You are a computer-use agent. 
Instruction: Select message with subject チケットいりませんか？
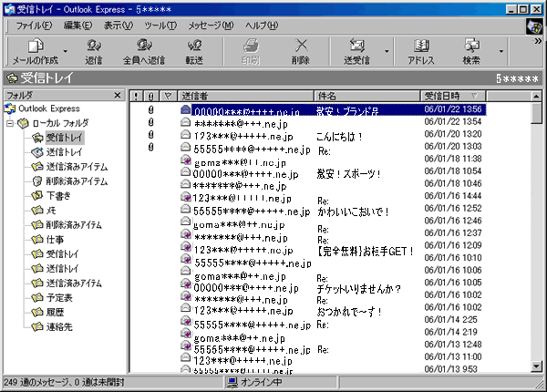(358, 289)
